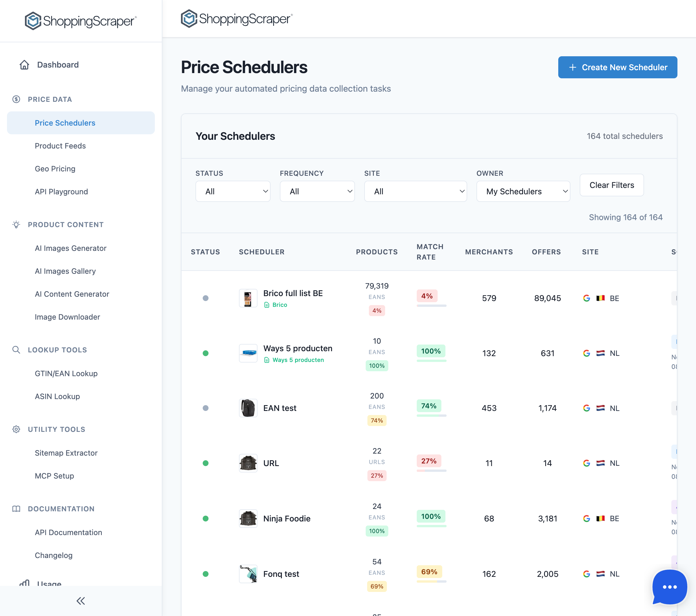The image size is (696, 616).
Task: Click the Price Data dollar icon
Action: 16,99
